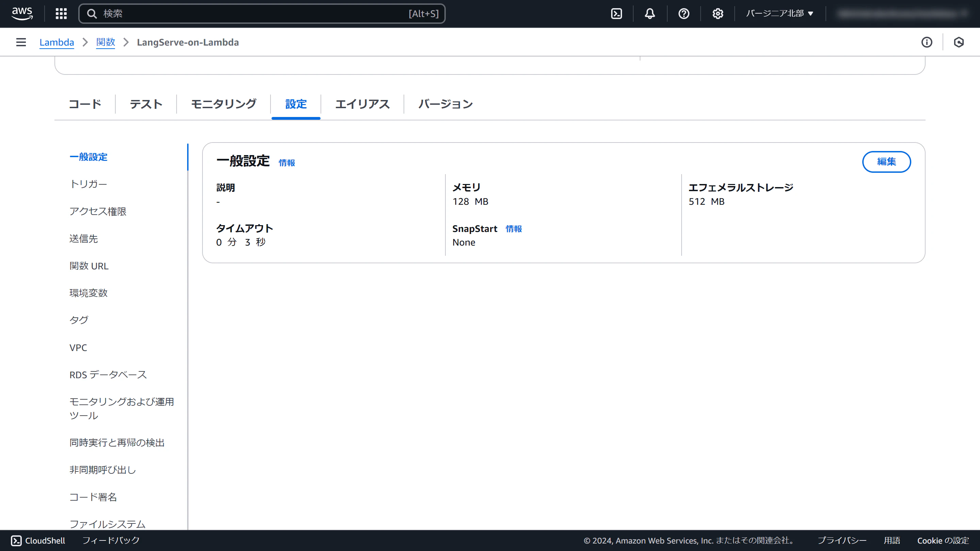Switch to the バージョン tab
980x551 pixels.
click(x=445, y=104)
